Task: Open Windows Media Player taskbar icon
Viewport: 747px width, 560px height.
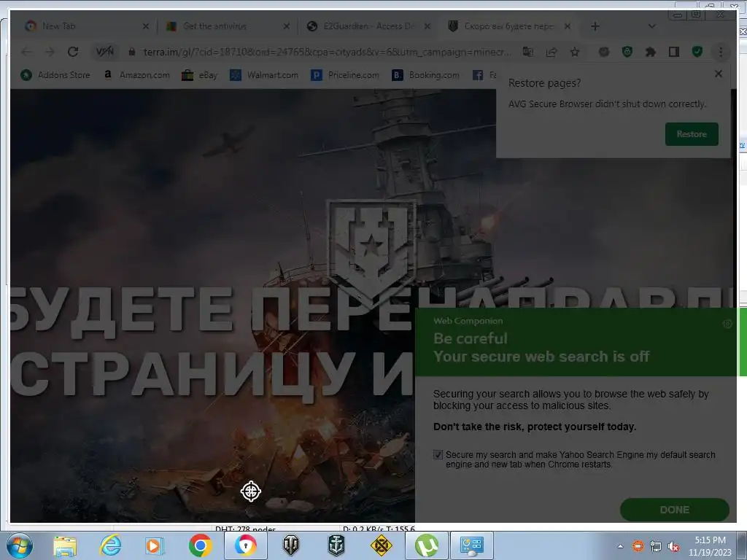Action: tap(154, 545)
